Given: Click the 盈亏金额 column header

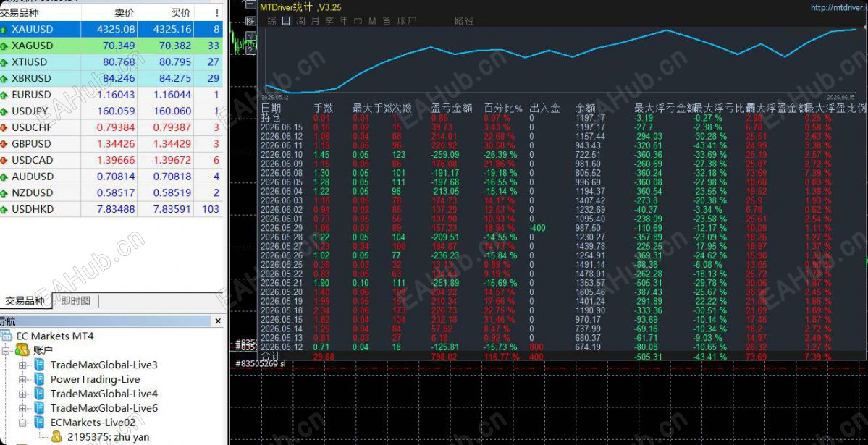Looking at the screenshot, I should coord(452,109).
